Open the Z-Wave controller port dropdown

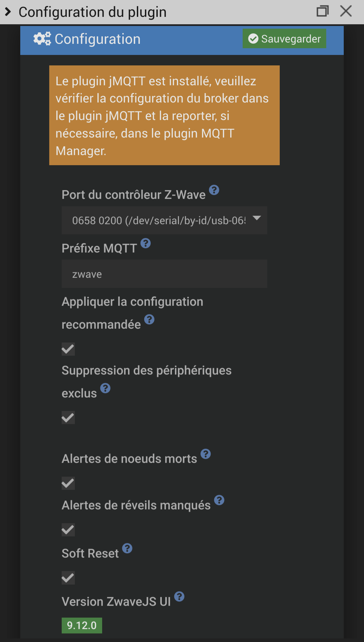(164, 221)
